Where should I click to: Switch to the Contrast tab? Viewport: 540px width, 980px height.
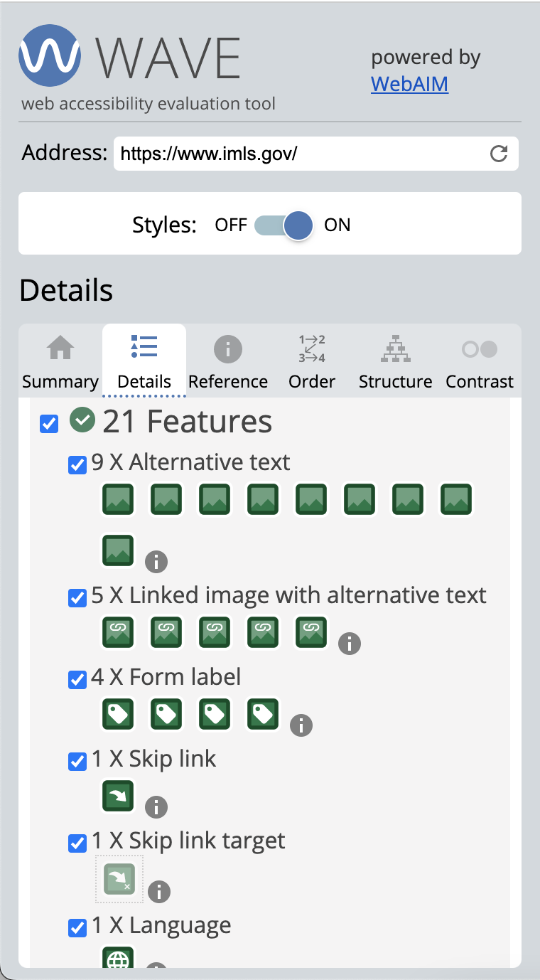coord(480,361)
